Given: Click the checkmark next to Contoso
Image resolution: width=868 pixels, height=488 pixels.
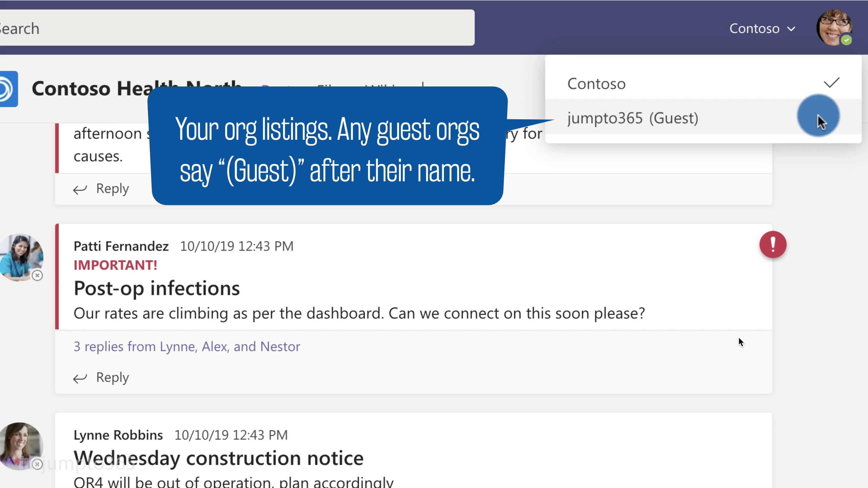Looking at the screenshot, I should coord(831,83).
